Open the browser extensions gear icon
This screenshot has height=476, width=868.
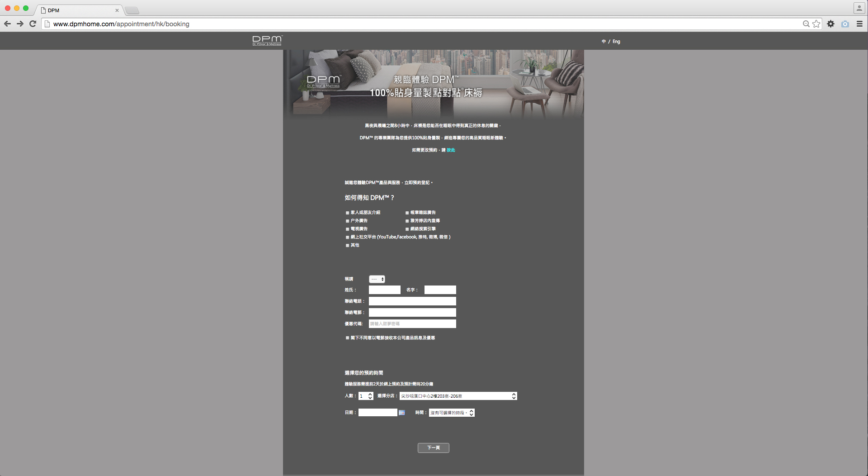point(830,24)
